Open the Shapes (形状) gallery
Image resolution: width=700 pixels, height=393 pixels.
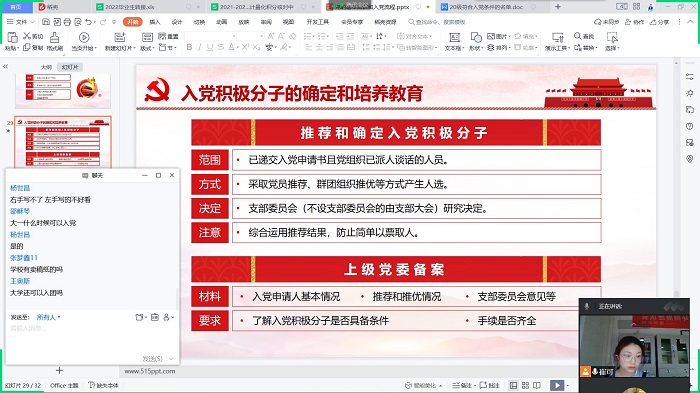476,42
